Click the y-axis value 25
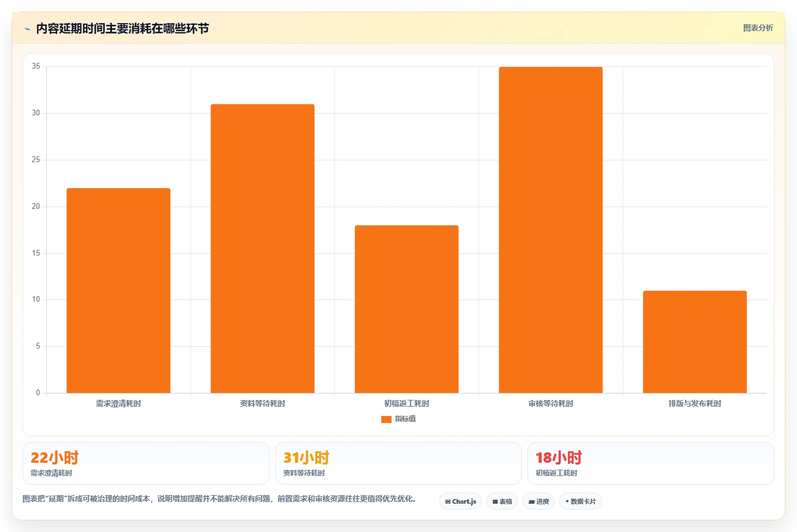Screen dimensions: 797x532 click(x=36, y=160)
